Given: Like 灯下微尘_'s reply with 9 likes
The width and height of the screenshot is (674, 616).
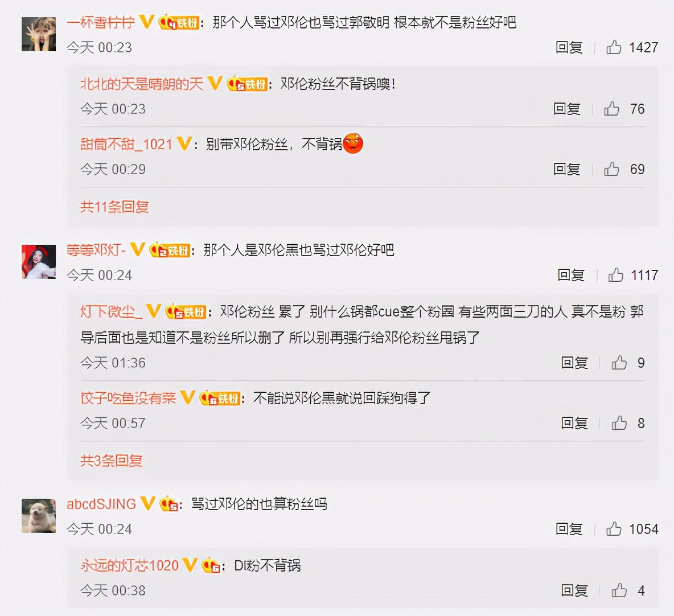Looking at the screenshot, I should coord(619,363).
